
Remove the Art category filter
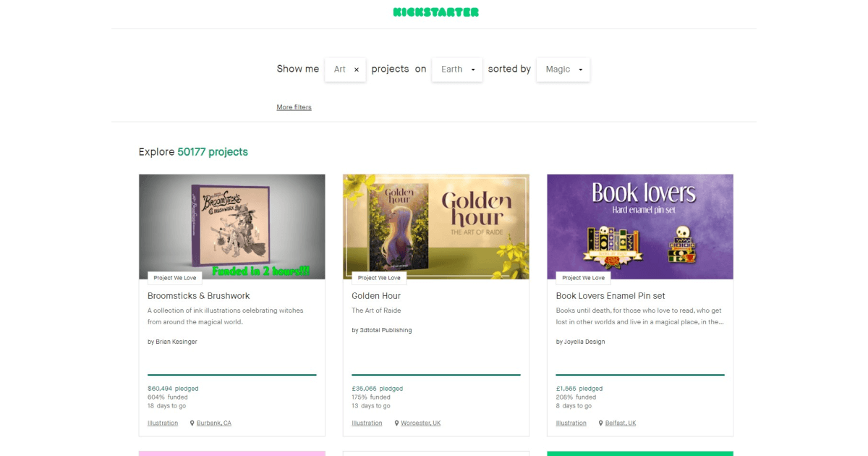coord(357,69)
